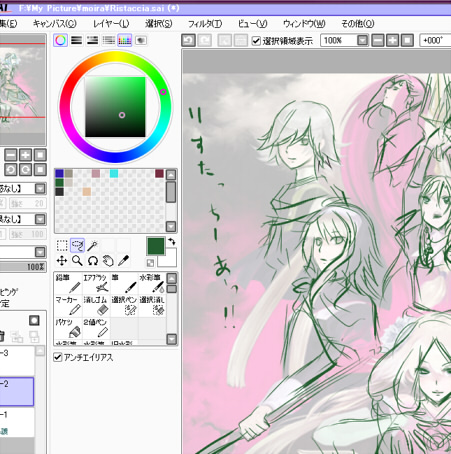Pick the cyan swatch in palette
The width and height of the screenshot is (451, 454).
(114, 173)
